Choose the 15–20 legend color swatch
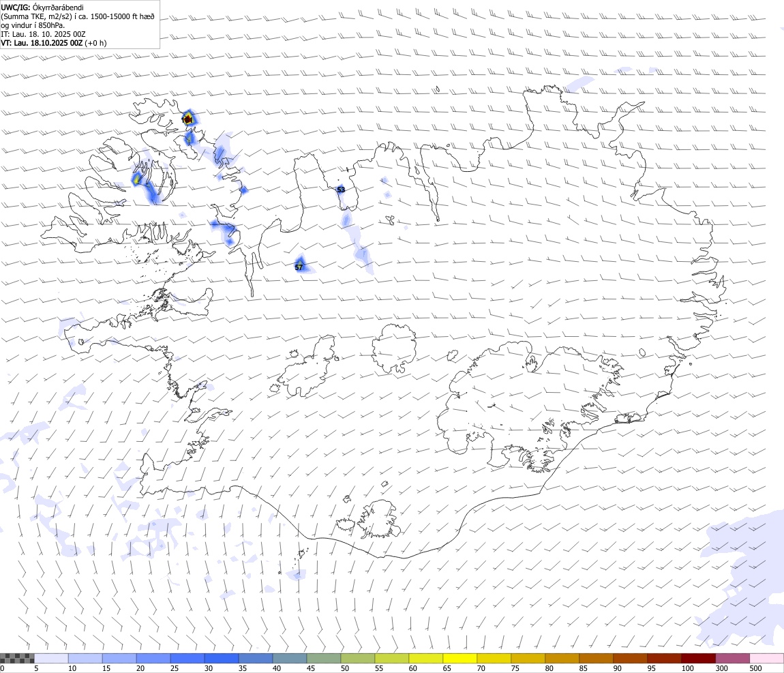Viewport: 784px width, 673px height. [119, 658]
